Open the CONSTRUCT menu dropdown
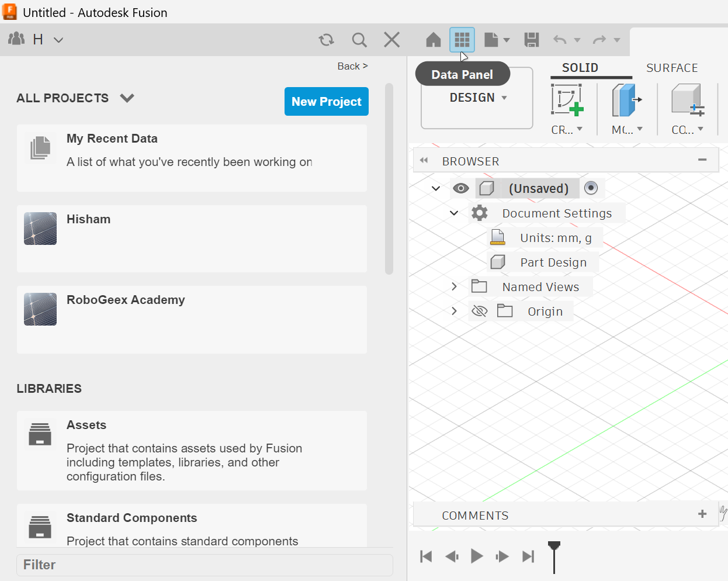The height and width of the screenshot is (581, 728). (x=687, y=130)
